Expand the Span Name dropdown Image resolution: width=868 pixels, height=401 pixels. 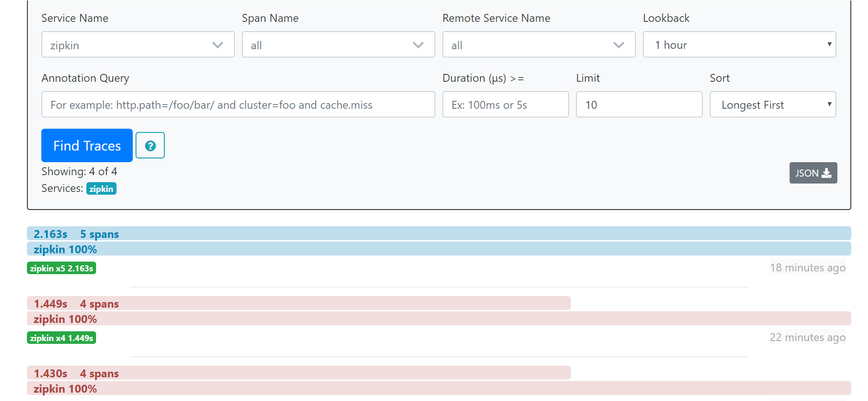[338, 45]
